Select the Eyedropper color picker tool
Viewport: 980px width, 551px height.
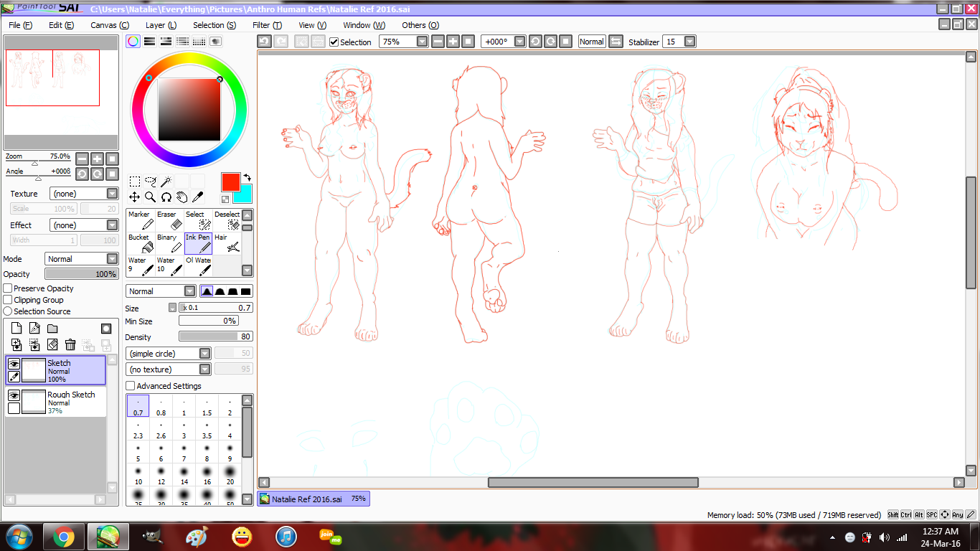pos(197,197)
